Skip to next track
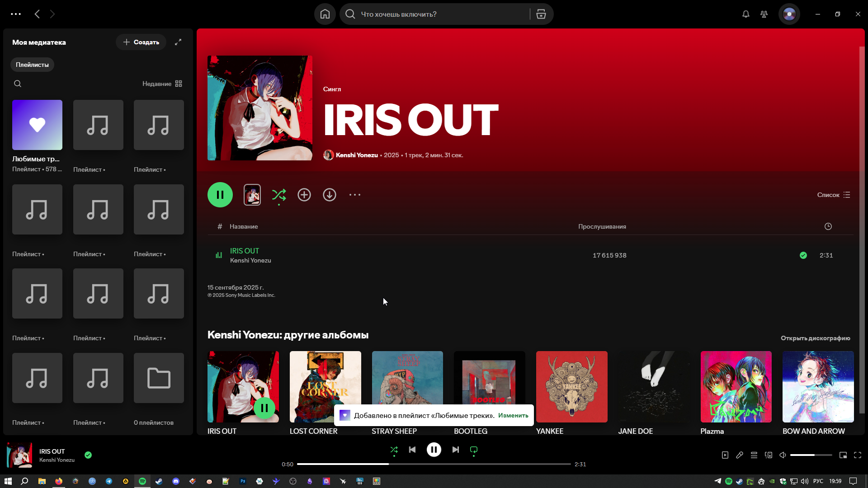868x488 pixels. point(456,450)
